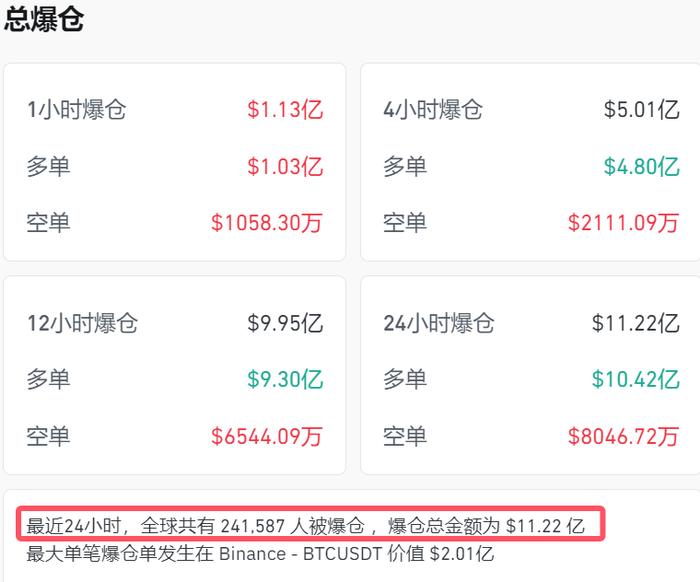Click the 24-hour short value $8046.72万
Viewport: 700px width, 582px height.
click(624, 436)
